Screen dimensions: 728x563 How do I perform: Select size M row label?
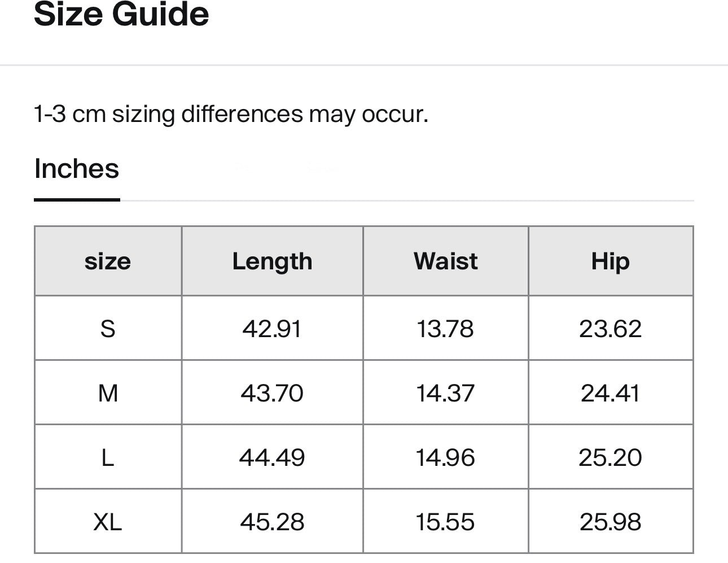(108, 392)
